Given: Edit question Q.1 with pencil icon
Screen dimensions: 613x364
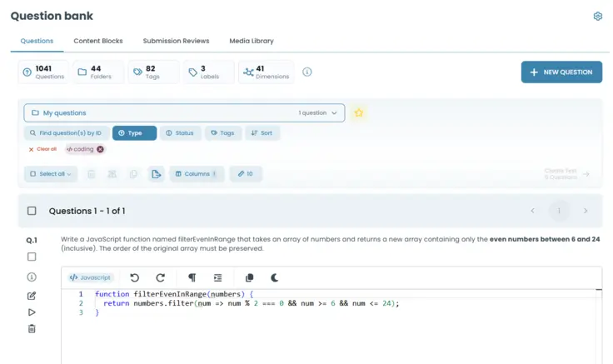Looking at the screenshot, I should click(32, 296).
